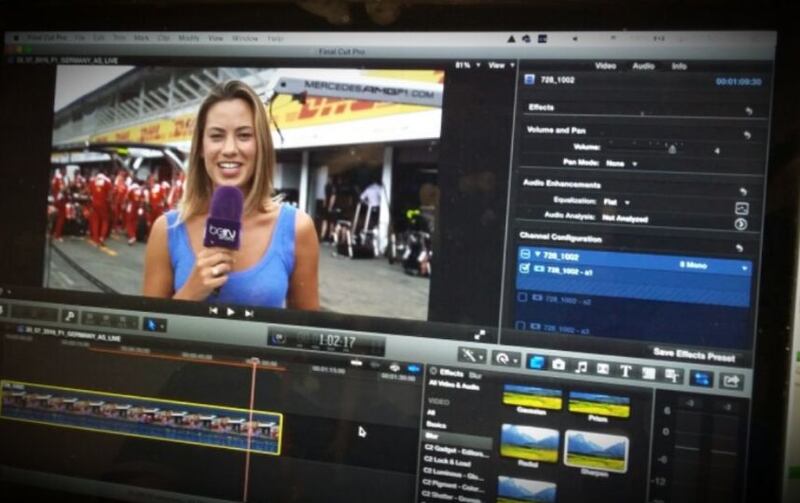Disable channel 728_1002 - a1 checkbox

coord(524,268)
